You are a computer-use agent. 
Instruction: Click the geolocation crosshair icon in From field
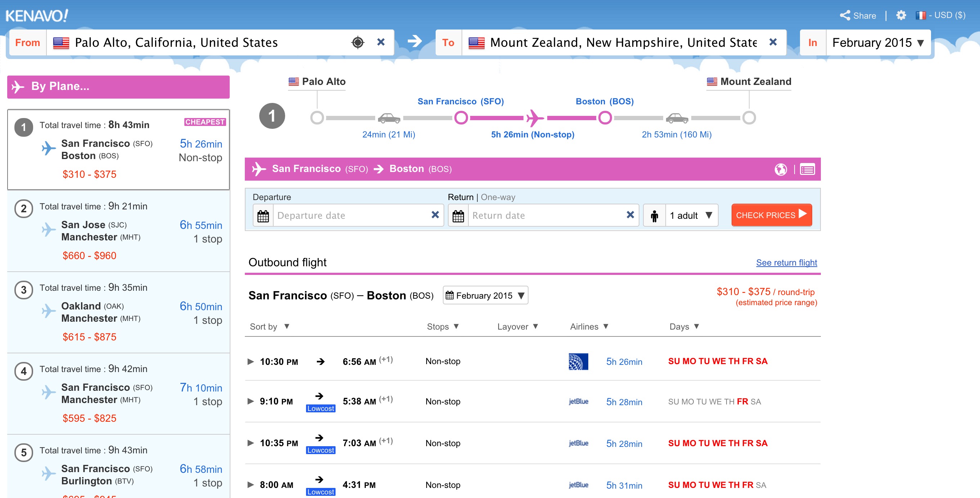tap(357, 42)
